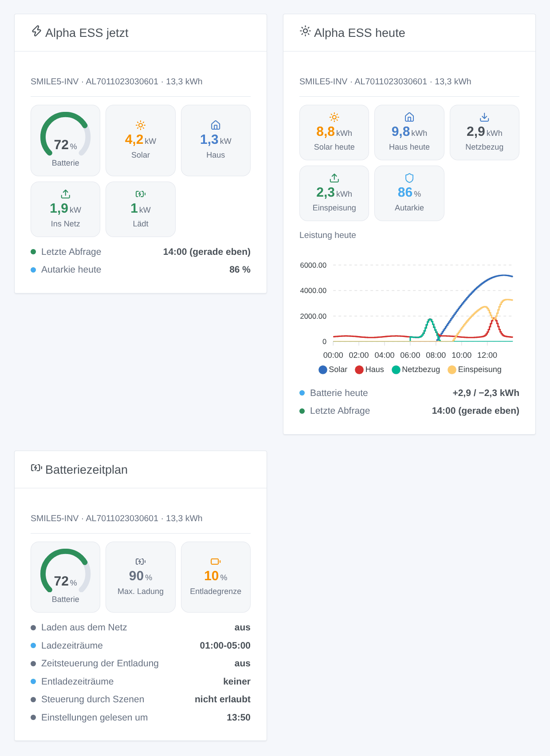Click the Entladezeiträume row
550x756 pixels.
pyautogui.click(x=141, y=681)
